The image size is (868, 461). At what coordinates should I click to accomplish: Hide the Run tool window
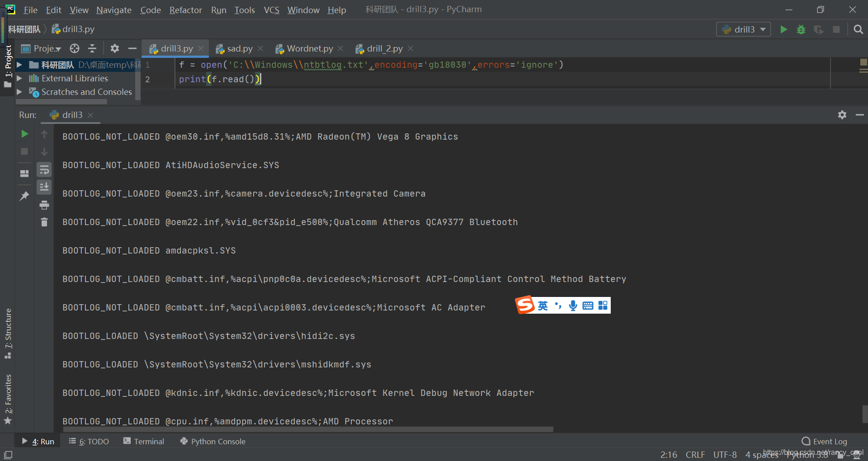tap(860, 115)
